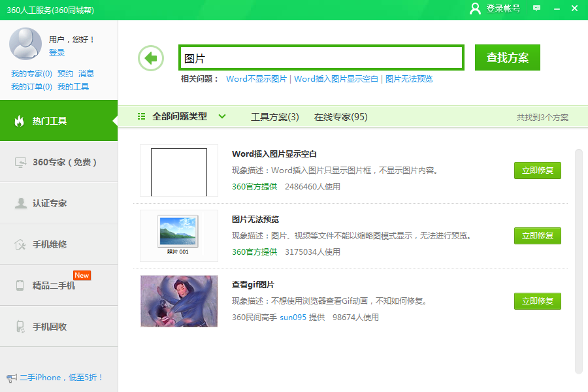Expand the 全部问题类型 dropdown arrow
Screen dimensions: 588x392
tap(222, 117)
